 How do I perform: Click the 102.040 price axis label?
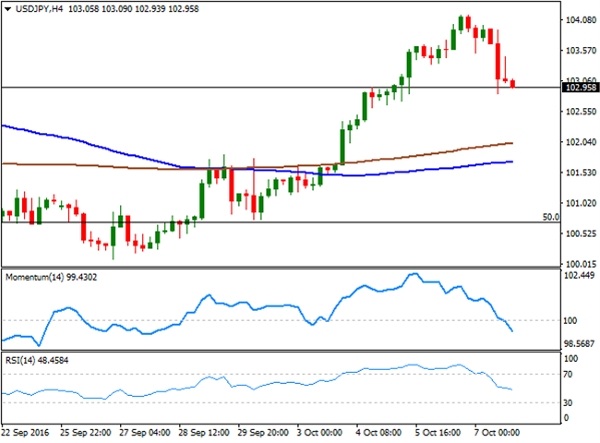point(581,142)
